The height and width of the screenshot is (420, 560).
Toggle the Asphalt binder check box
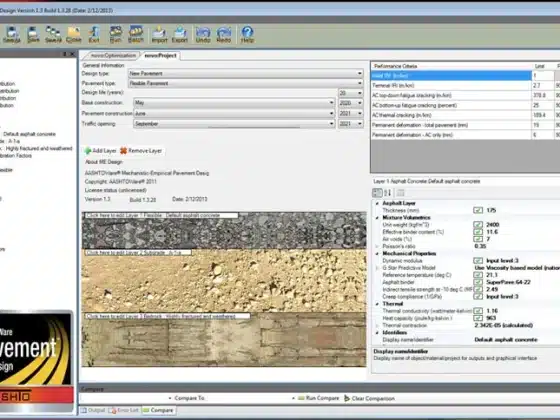point(478,282)
